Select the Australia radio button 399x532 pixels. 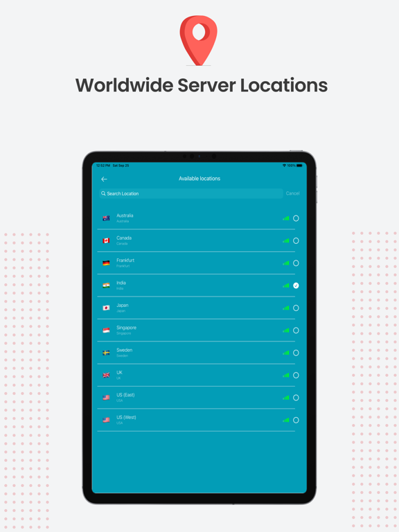point(296,218)
